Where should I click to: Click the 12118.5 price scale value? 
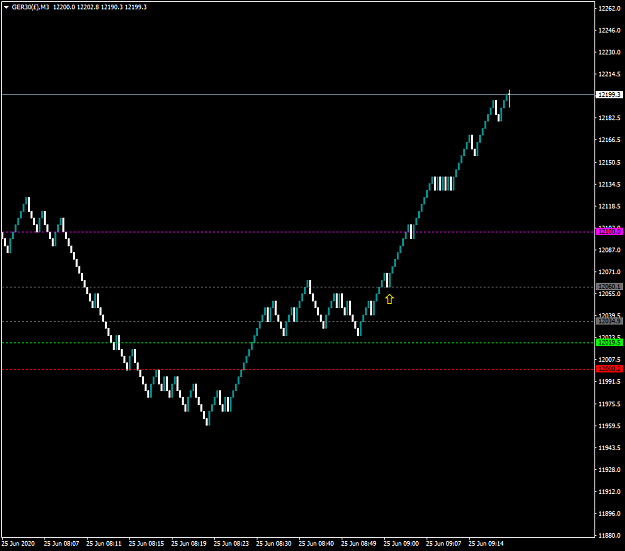point(609,207)
